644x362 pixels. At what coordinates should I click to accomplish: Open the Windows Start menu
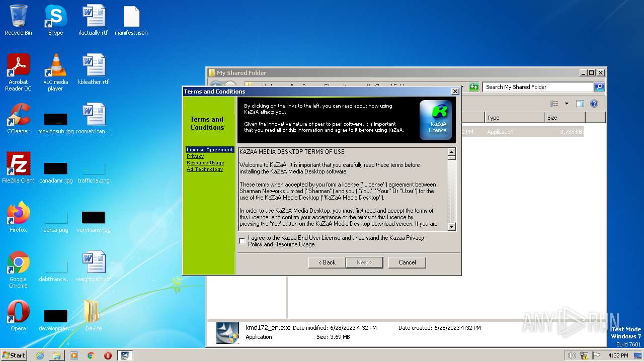click(14, 355)
